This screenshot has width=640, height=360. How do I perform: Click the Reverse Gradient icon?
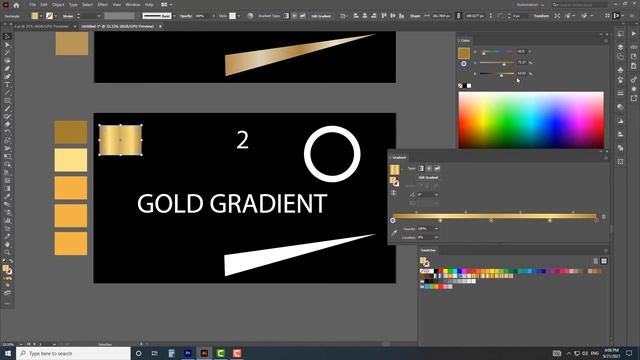tap(393, 193)
